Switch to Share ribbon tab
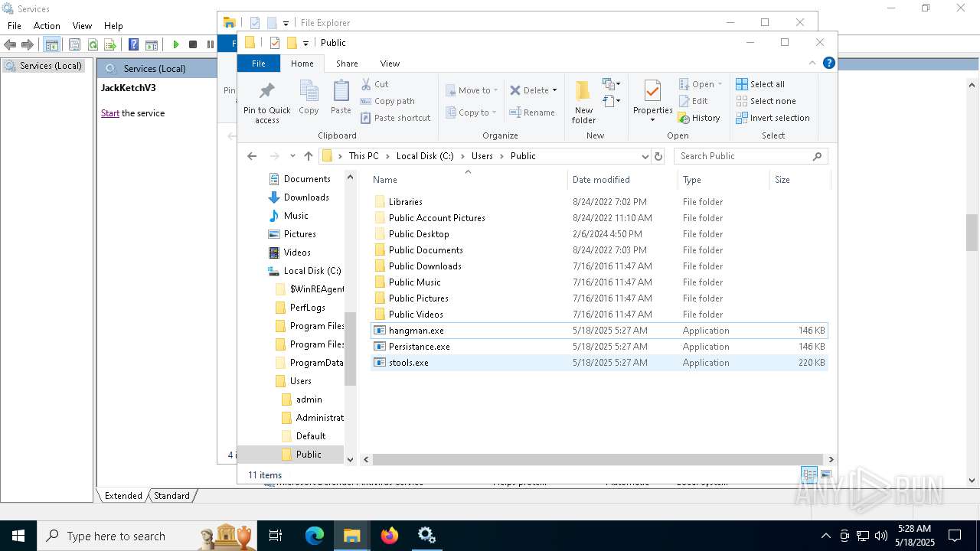 tap(347, 64)
